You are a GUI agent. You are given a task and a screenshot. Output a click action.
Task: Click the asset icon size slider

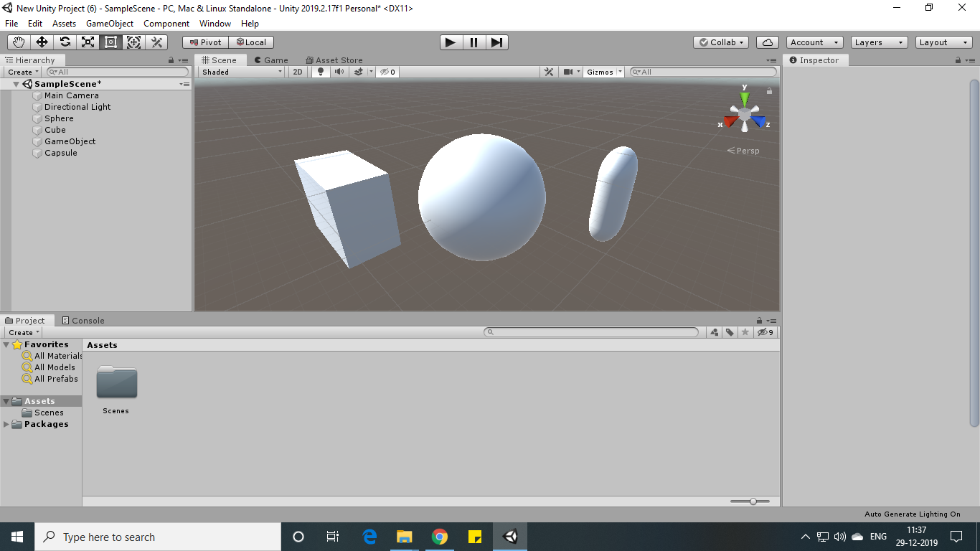pyautogui.click(x=750, y=501)
